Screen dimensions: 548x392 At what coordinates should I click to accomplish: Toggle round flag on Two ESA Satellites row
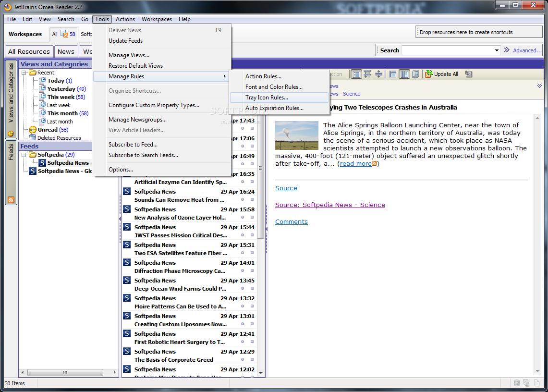(x=242, y=253)
